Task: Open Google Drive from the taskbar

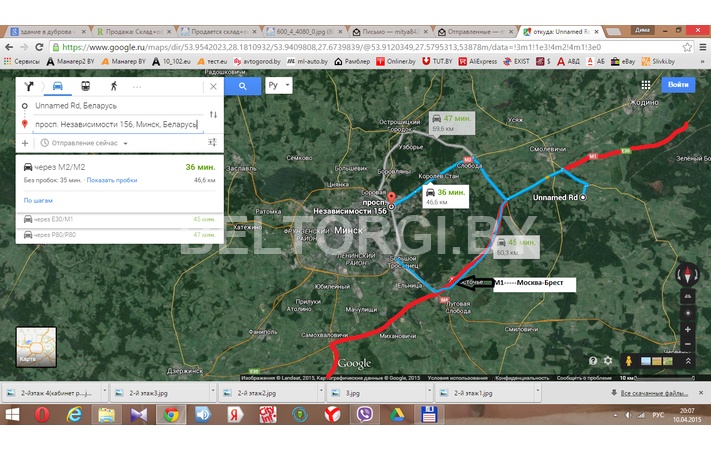Action: pos(397,415)
